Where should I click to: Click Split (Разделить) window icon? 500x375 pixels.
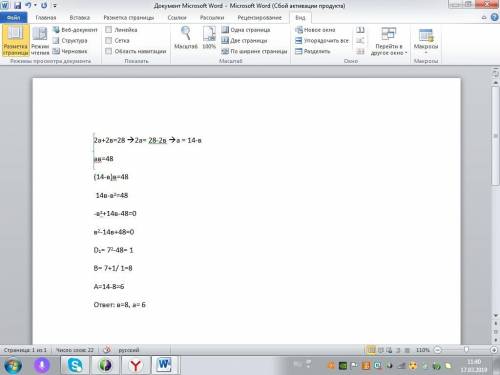point(312,51)
